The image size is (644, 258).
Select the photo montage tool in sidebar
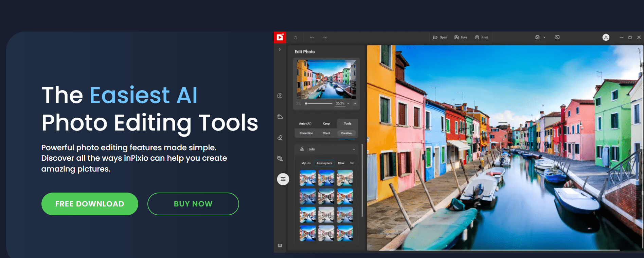point(280,158)
